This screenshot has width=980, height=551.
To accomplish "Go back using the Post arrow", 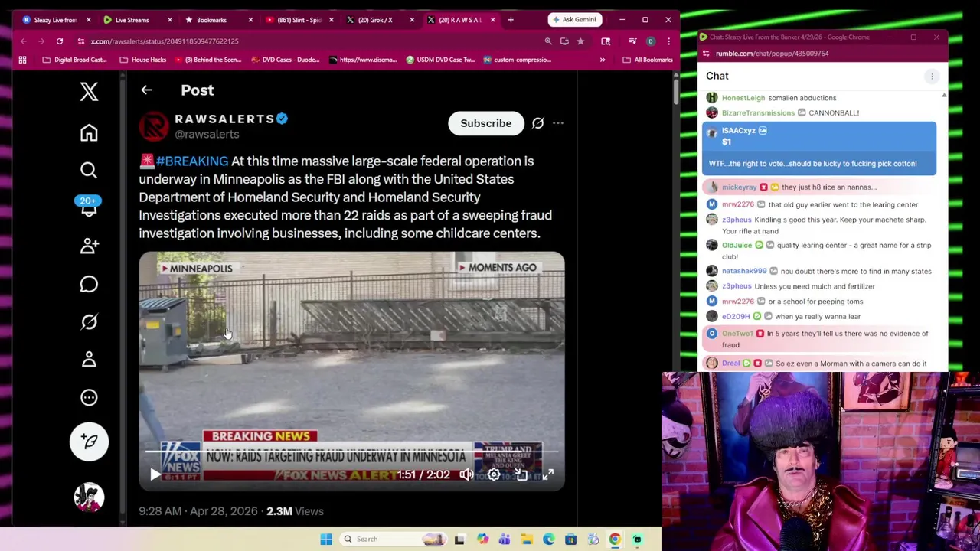I will [146, 90].
